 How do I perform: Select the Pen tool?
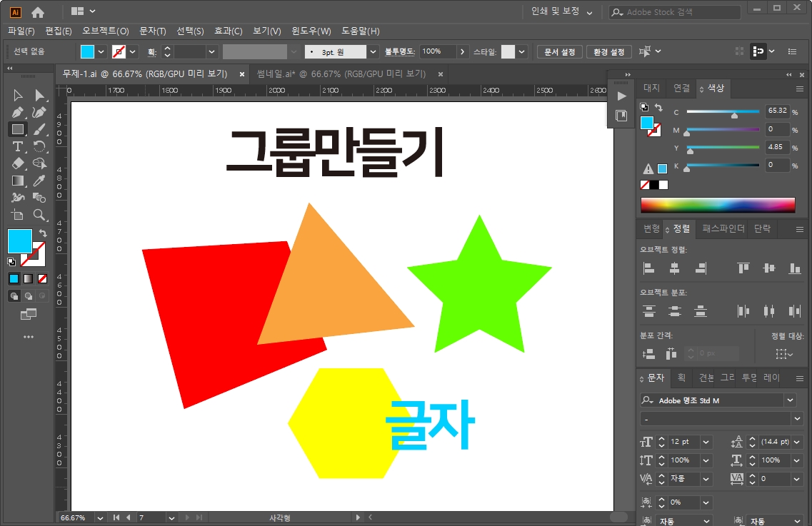click(18, 112)
